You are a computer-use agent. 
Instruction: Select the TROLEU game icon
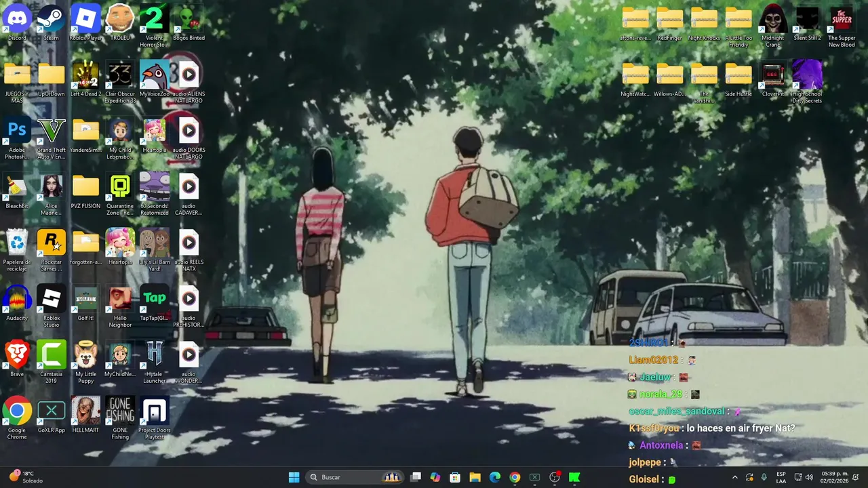pos(120,24)
